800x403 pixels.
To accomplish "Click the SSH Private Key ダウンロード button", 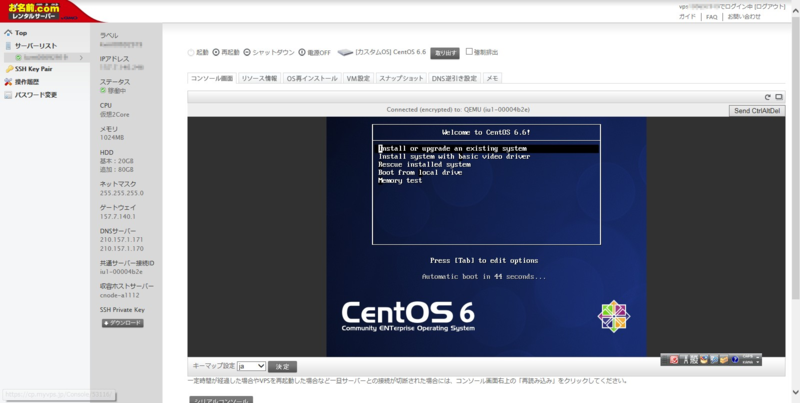I will pos(122,323).
